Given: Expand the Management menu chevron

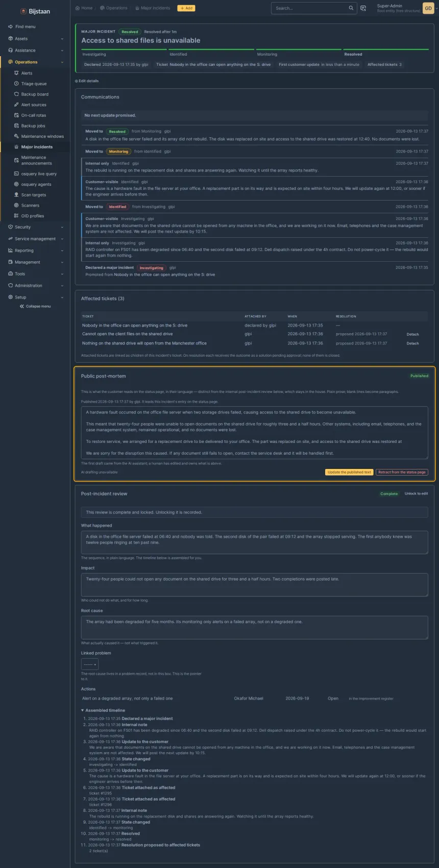Looking at the screenshot, I should click(x=62, y=262).
